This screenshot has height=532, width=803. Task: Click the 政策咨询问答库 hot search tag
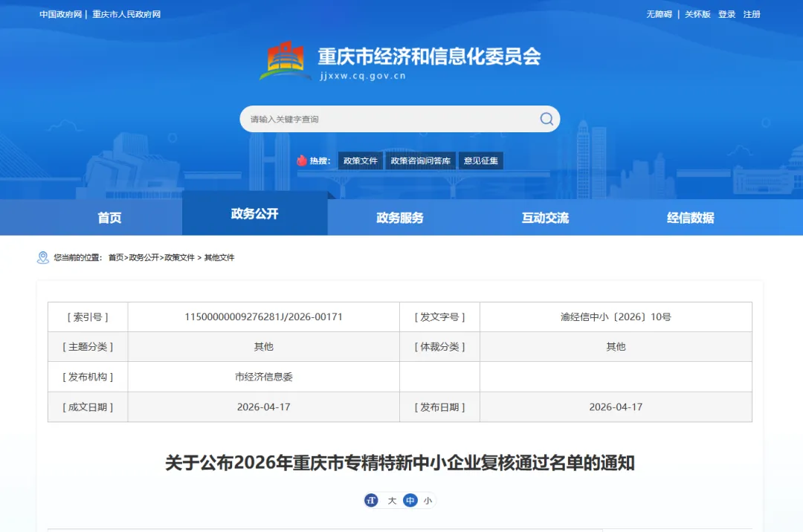coord(420,160)
